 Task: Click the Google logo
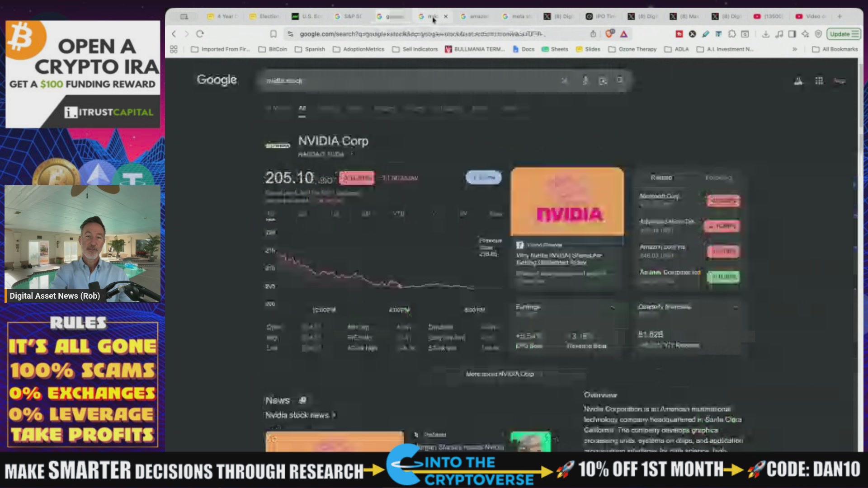point(217,80)
